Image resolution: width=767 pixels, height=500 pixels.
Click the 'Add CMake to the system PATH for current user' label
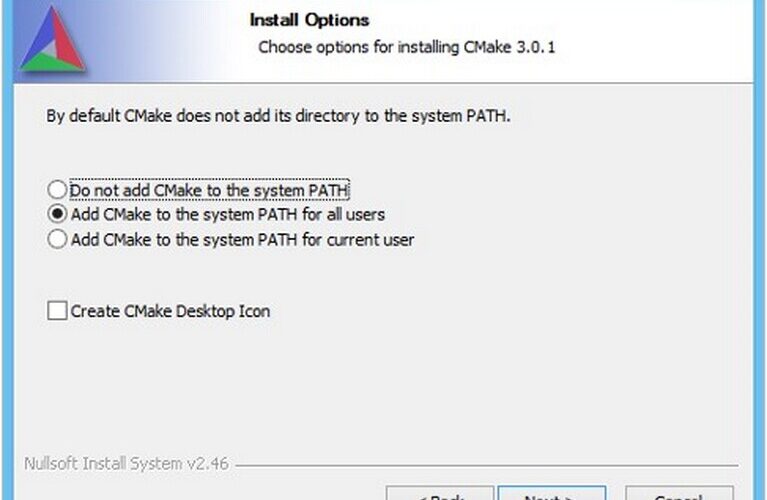coord(243,240)
